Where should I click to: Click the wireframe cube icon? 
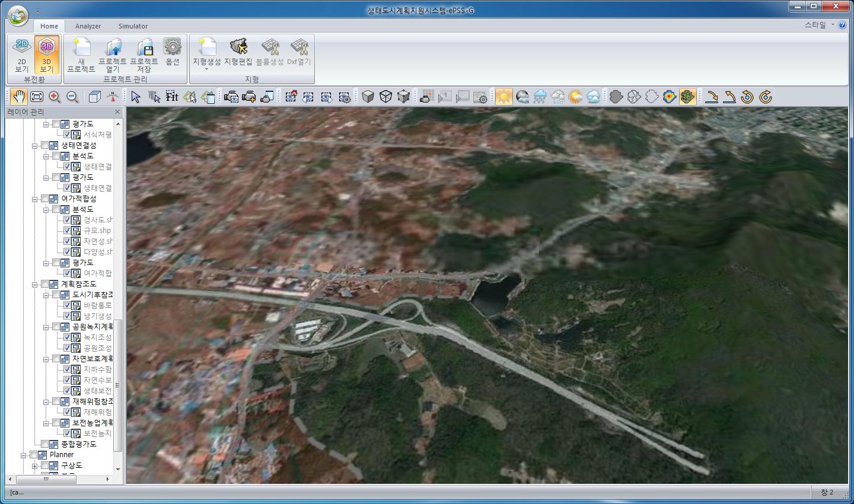pyautogui.click(x=385, y=97)
